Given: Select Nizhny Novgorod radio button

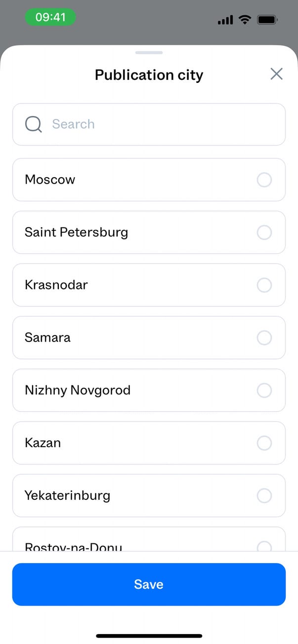Looking at the screenshot, I should click(264, 390).
